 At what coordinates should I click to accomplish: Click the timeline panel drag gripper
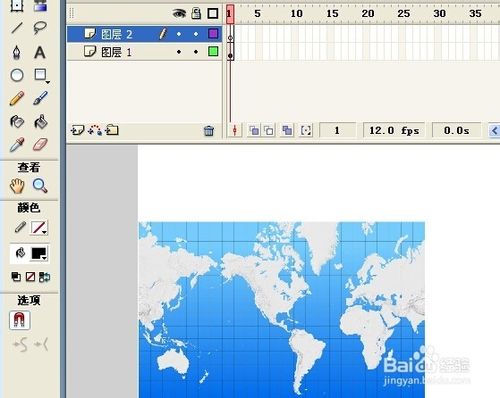(72, 13)
